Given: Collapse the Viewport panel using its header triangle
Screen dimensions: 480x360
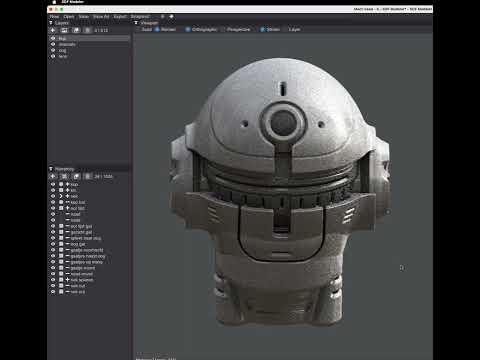Looking at the screenshot, I should pyautogui.click(x=136, y=23).
